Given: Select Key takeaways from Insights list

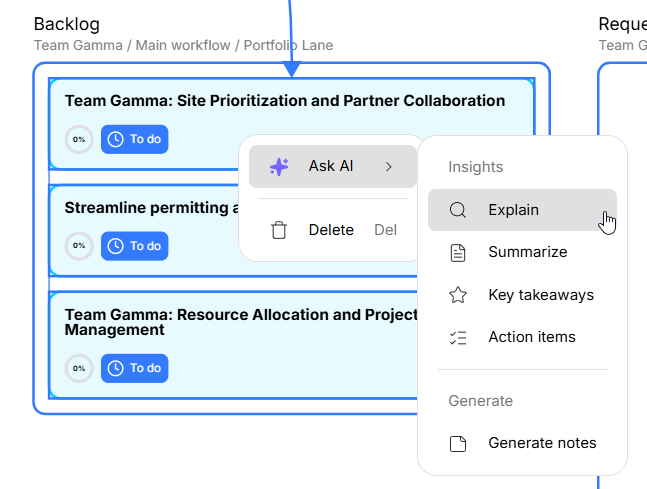Looking at the screenshot, I should click(540, 295).
